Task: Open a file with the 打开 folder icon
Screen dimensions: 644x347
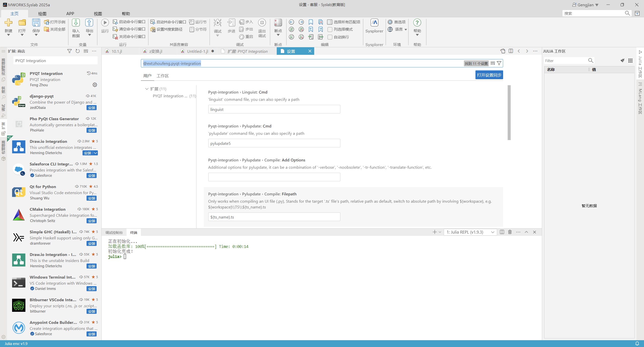Action: (22, 23)
